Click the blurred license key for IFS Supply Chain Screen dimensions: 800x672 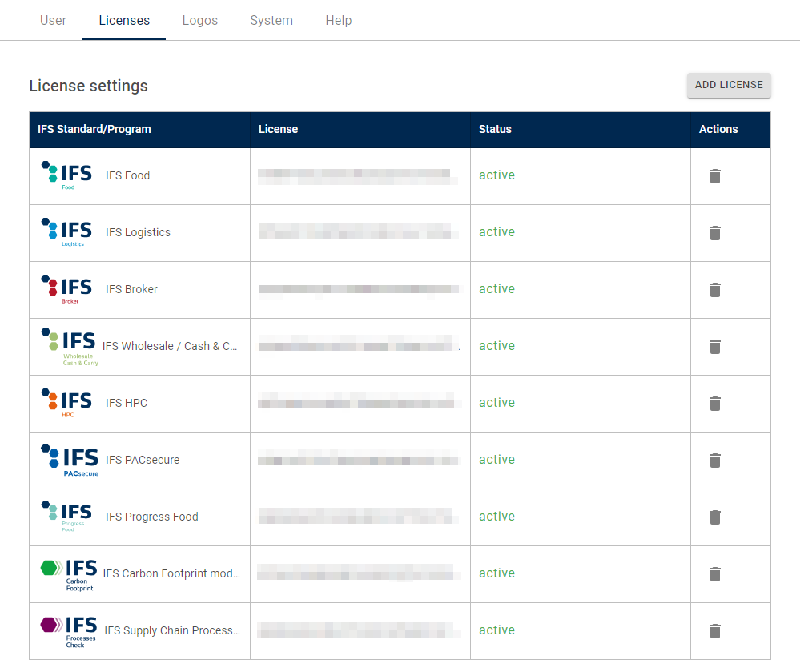click(x=359, y=630)
